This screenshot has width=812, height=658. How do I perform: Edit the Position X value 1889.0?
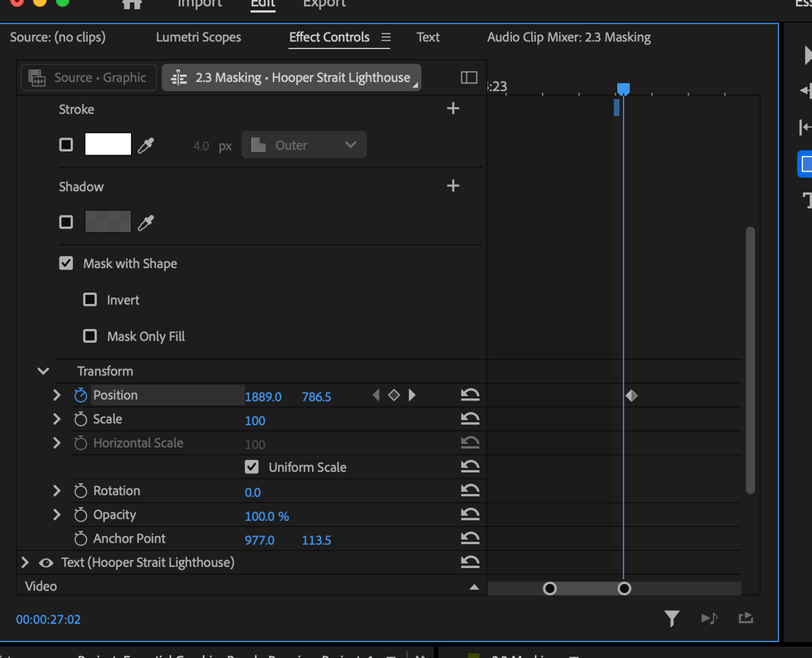click(263, 397)
